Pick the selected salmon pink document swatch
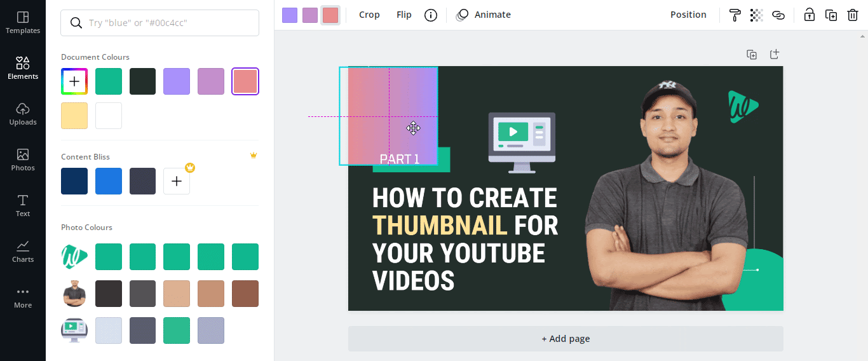 245,81
